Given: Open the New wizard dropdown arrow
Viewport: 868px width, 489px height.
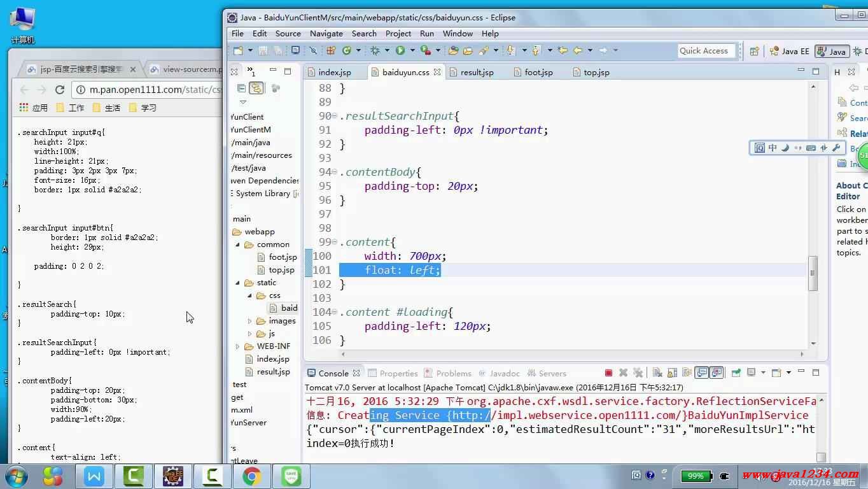Looking at the screenshot, I should click(x=249, y=50).
